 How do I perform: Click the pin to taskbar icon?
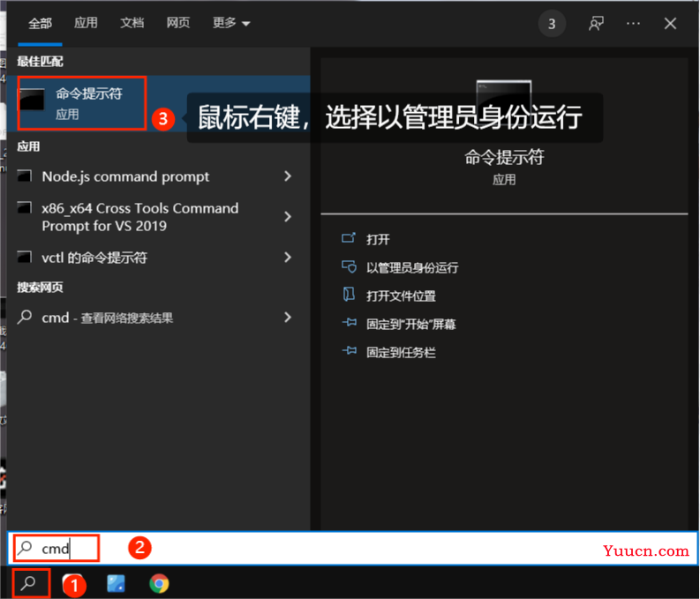pyautogui.click(x=349, y=350)
